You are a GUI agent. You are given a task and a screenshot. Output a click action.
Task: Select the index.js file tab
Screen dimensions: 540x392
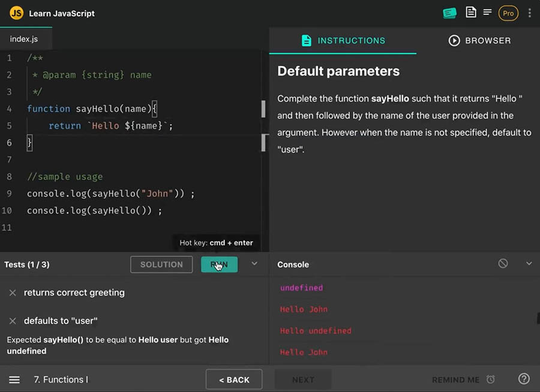tap(24, 39)
